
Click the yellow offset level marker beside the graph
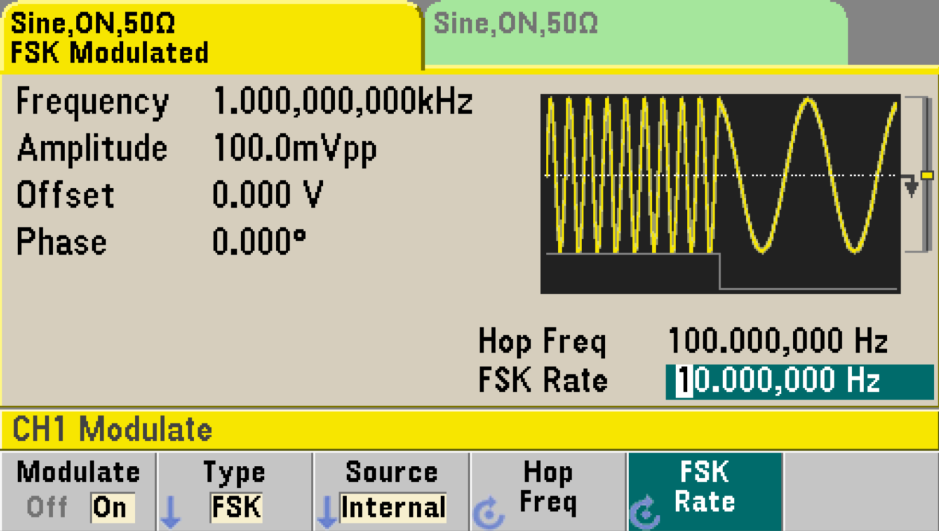[x=927, y=175]
